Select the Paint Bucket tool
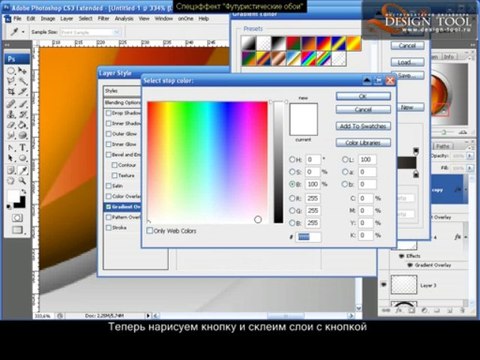 [x=22, y=125]
